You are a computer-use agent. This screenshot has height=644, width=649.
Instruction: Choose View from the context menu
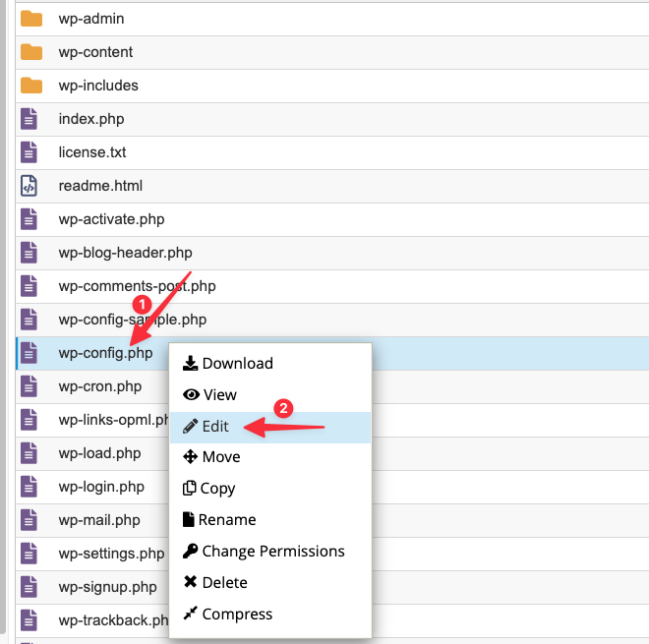(270, 395)
